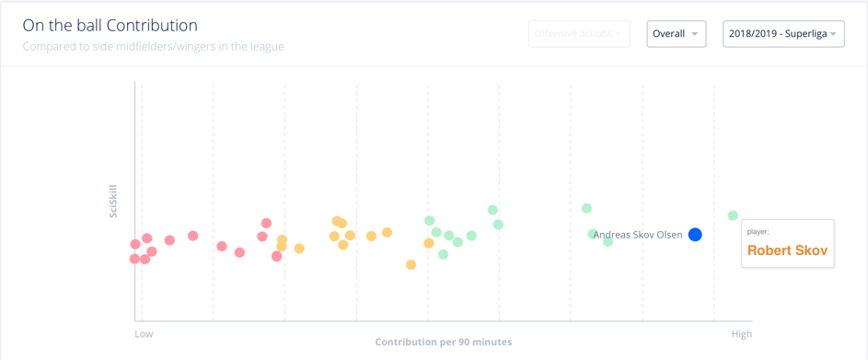Click the On the ball Contribution title
Image resolution: width=868 pixels, height=360 pixels.
pyautogui.click(x=110, y=26)
